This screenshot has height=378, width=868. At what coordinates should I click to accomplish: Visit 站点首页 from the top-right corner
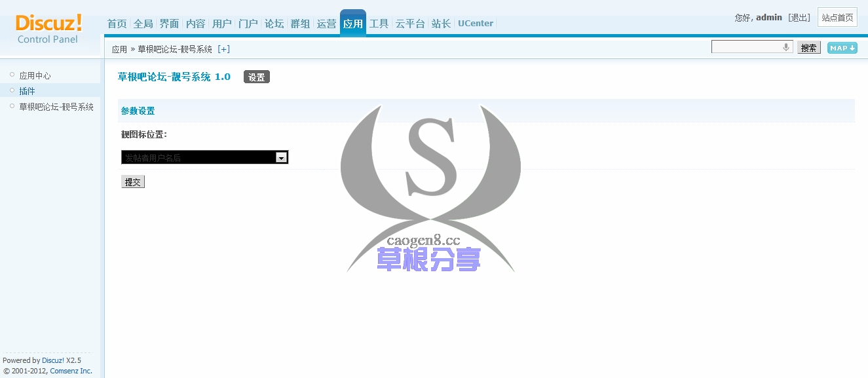point(837,18)
